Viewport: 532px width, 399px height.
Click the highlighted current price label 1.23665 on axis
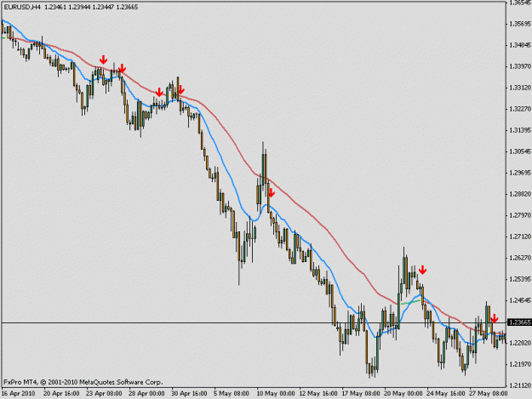point(519,322)
